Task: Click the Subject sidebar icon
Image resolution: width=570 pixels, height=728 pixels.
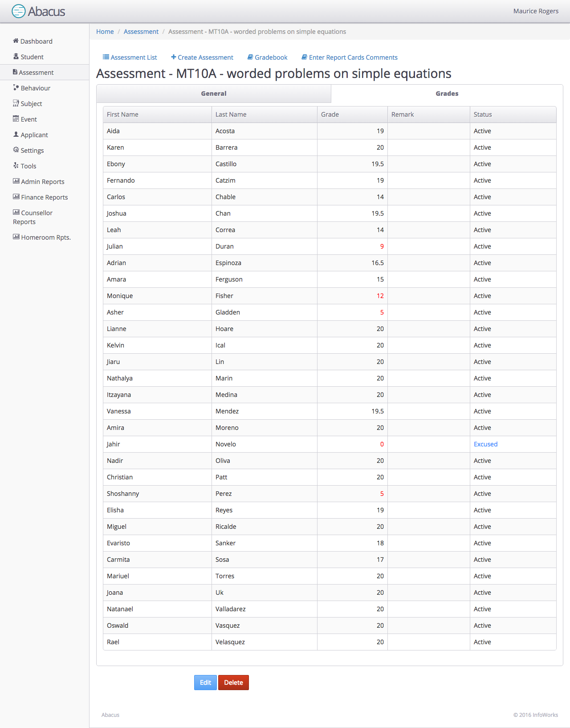Action: coord(16,103)
